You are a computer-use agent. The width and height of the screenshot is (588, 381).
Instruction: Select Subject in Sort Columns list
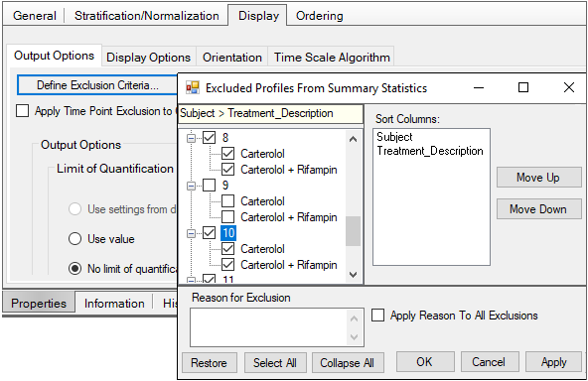tap(394, 137)
